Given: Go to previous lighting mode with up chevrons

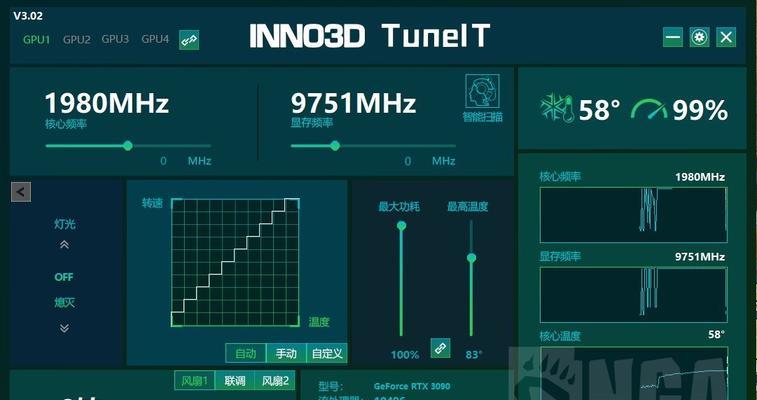Looking at the screenshot, I should tap(64, 245).
